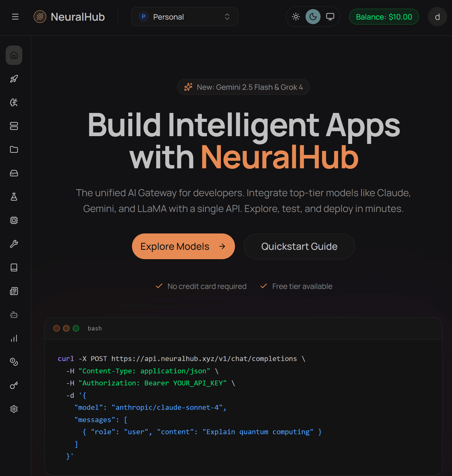This screenshot has height=476, width=452.
Task: Select the brain models icon in sidebar
Action: (14, 103)
